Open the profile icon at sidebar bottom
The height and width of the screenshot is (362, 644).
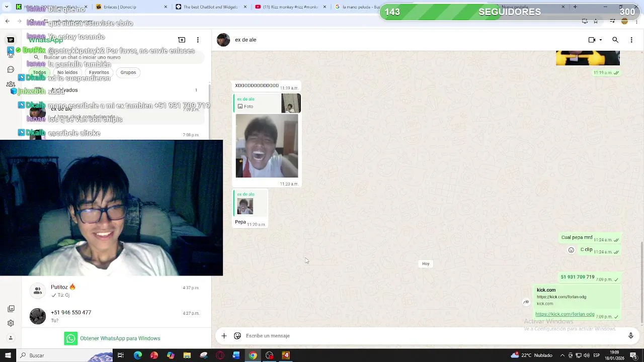click(11, 338)
